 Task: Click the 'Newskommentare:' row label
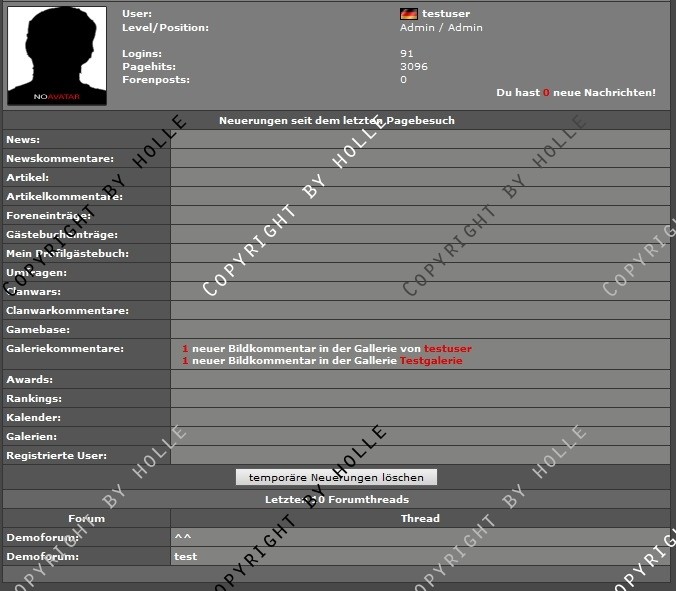point(60,159)
